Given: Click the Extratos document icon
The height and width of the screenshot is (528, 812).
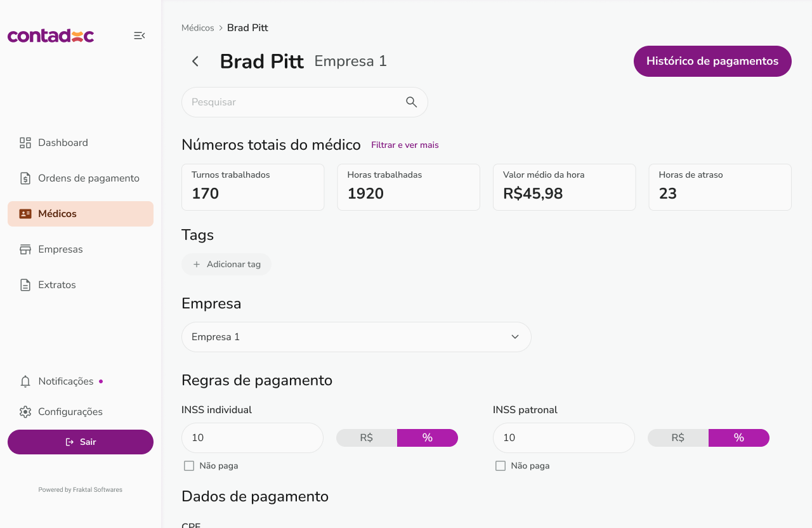Looking at the screenshot, I should pos(25,285).
